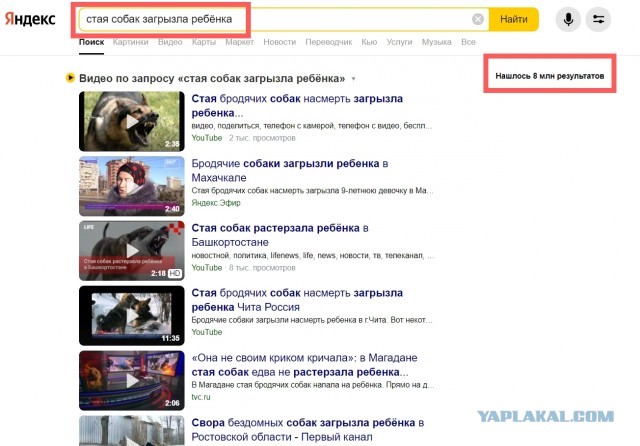
Task: Click snippet 'В Магадане стая бродячих собак напала'
Action: coord(313,385)
